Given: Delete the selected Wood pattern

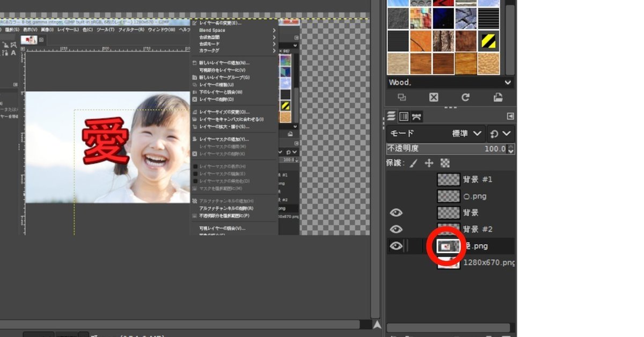Looking at the screenshot, I should [x=433, y=98].
